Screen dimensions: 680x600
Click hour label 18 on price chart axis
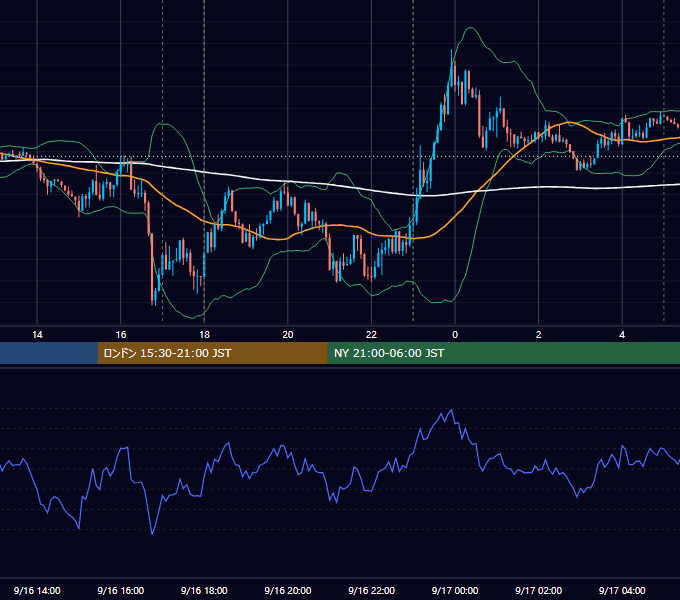tap(204, 335)
